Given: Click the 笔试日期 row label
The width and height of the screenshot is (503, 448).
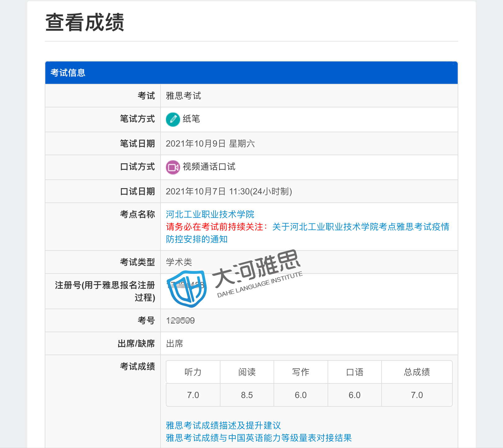Looking at the screenshot, I should point(137,143).
